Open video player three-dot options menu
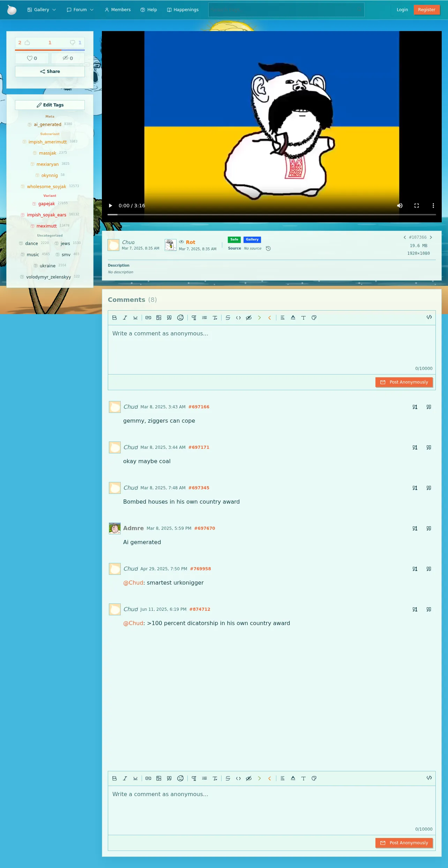This screenshot has width=448, height=868. (x=433, y=206)
